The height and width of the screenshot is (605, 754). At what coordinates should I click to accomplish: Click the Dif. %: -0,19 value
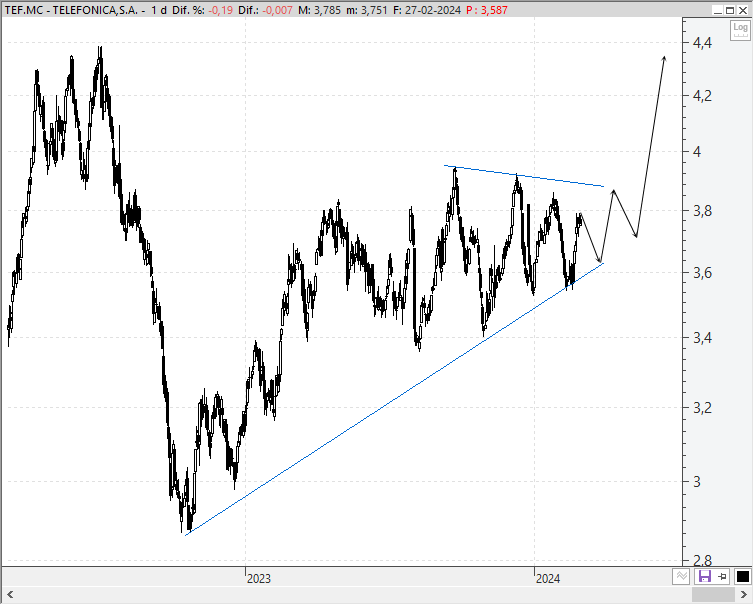[x=202, y=10]
